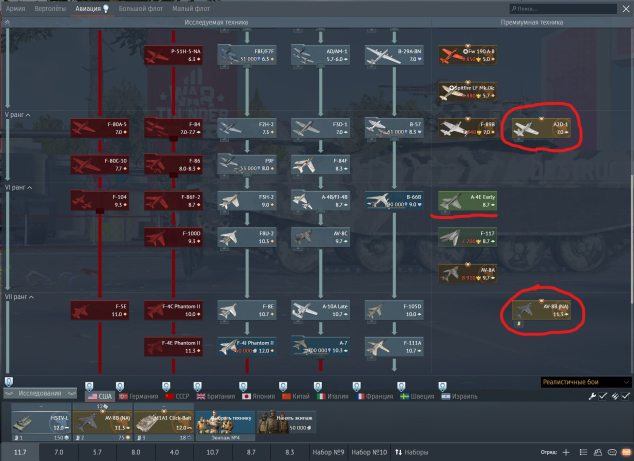Select the F-104 aircraft card
The image size is (634, 461).
(101, 200)
